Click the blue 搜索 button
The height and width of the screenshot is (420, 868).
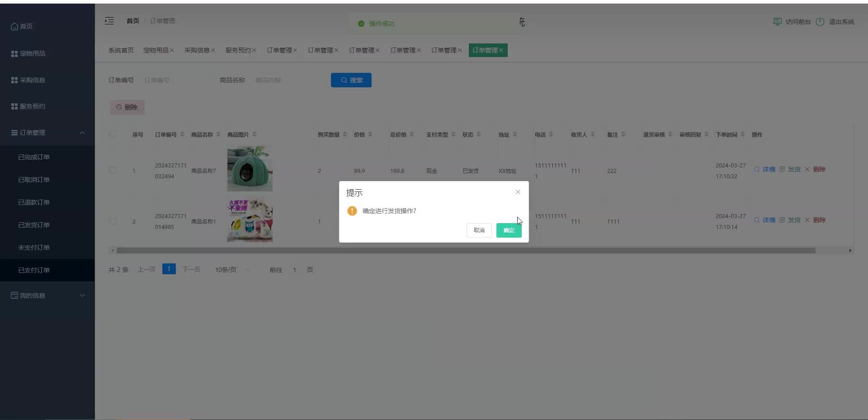351,80
